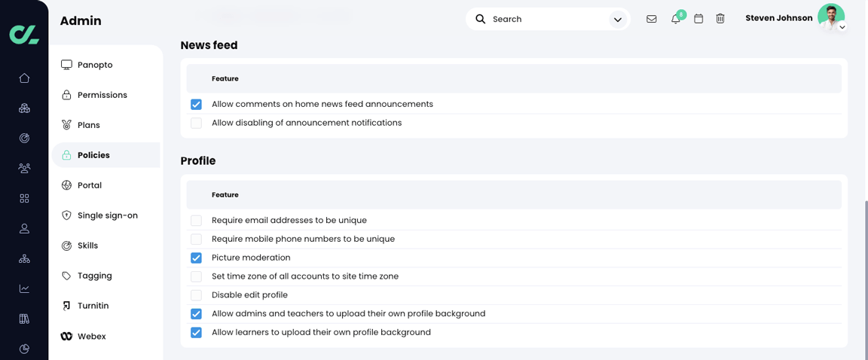Click the Single sign-on shield icon
868x360 pixels.
[x=66, y=215]
